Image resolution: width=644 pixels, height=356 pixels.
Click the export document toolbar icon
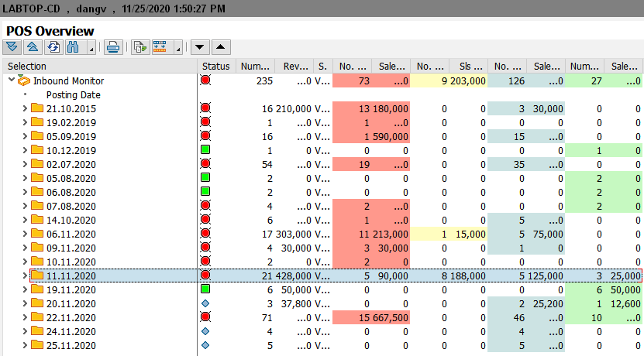tap(139, 47)
